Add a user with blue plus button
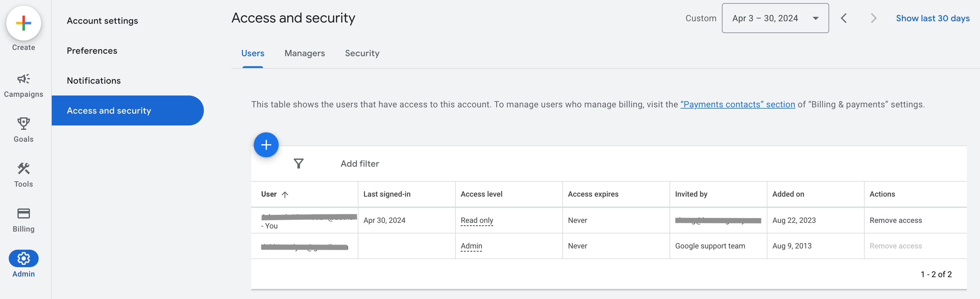 tap(266, 145)
